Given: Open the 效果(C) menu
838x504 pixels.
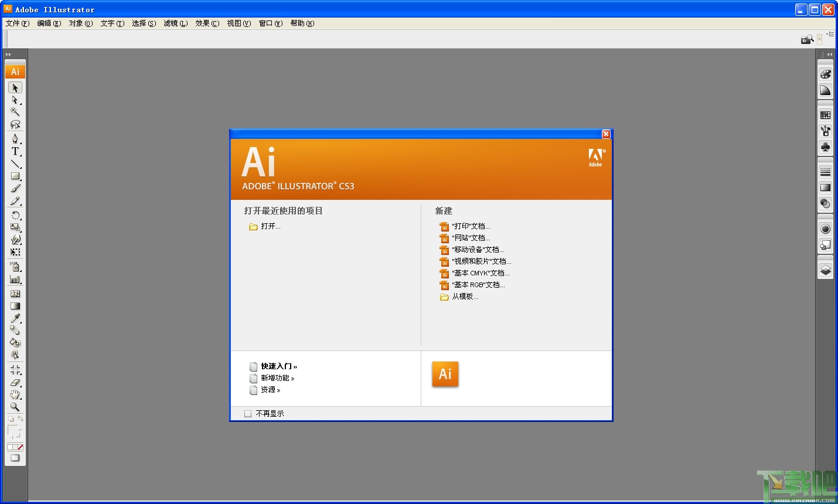Looking at the screenshot, I should (x=207, y=23).
